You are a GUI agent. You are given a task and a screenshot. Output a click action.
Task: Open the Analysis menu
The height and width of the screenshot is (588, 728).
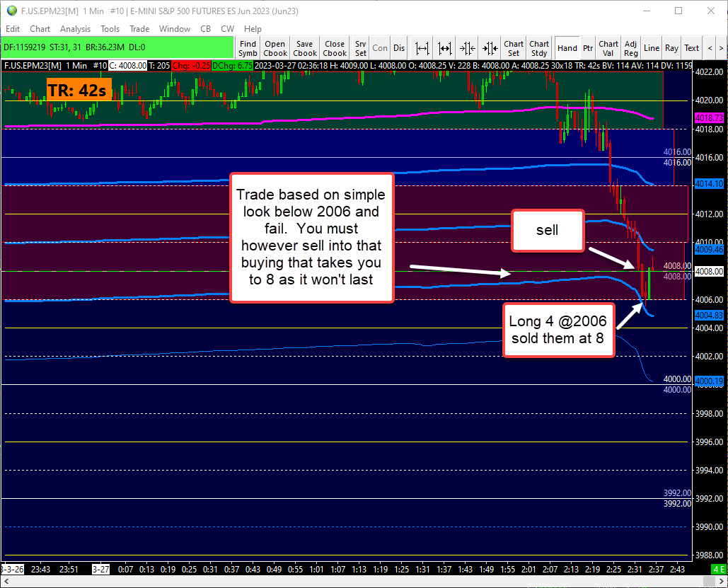pos(74,28)
